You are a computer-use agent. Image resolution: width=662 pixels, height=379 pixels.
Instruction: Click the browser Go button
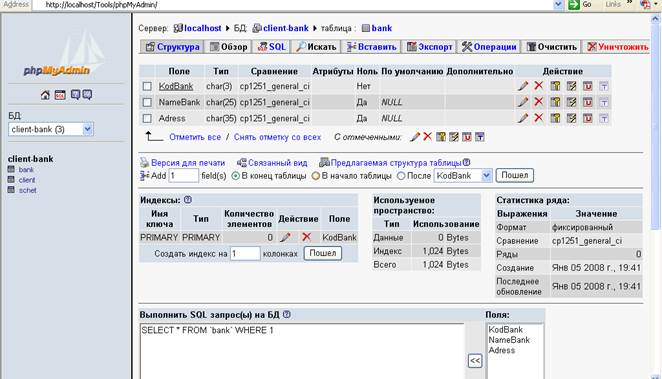pos(581,5)
